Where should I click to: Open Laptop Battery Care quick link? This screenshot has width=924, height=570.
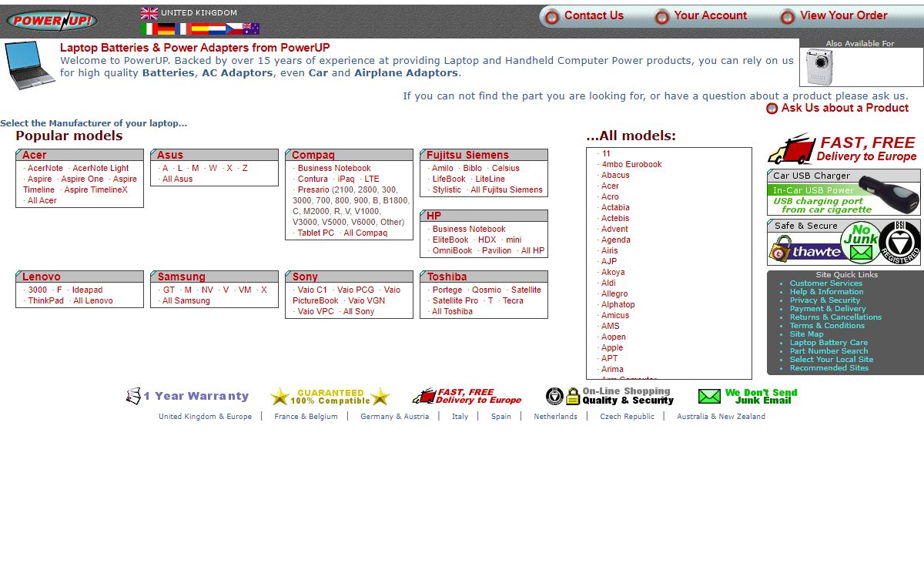coord(829,343)
